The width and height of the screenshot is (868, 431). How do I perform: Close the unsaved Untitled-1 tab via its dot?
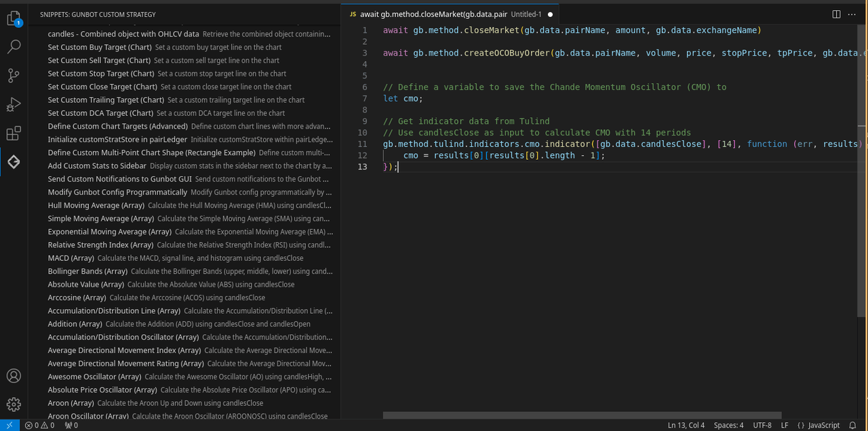550,14
